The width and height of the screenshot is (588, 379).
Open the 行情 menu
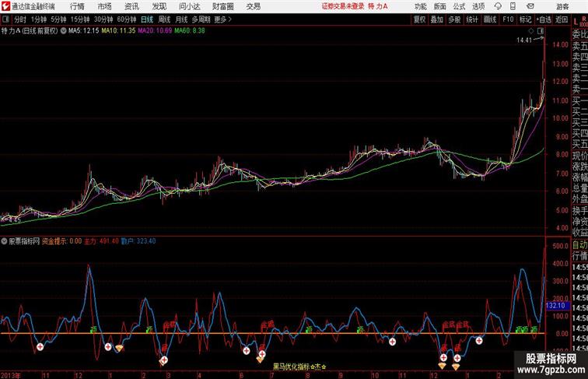(77, 6)
